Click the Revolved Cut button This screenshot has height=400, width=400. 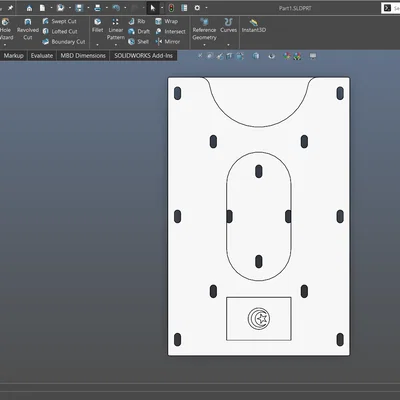[x=28, y=30]
